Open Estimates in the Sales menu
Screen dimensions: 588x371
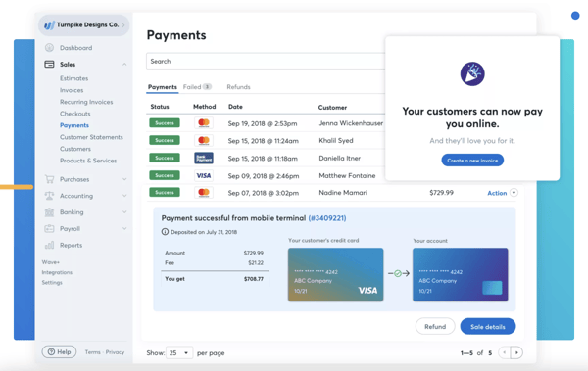(x=73, y=78)
